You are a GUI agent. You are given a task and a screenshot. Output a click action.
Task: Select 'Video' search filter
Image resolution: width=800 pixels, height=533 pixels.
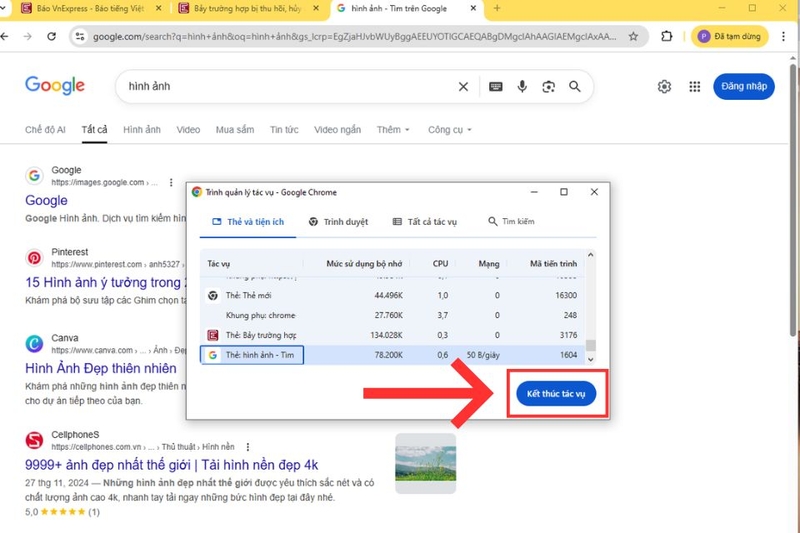pyautogui.click(x=188, y=130)
